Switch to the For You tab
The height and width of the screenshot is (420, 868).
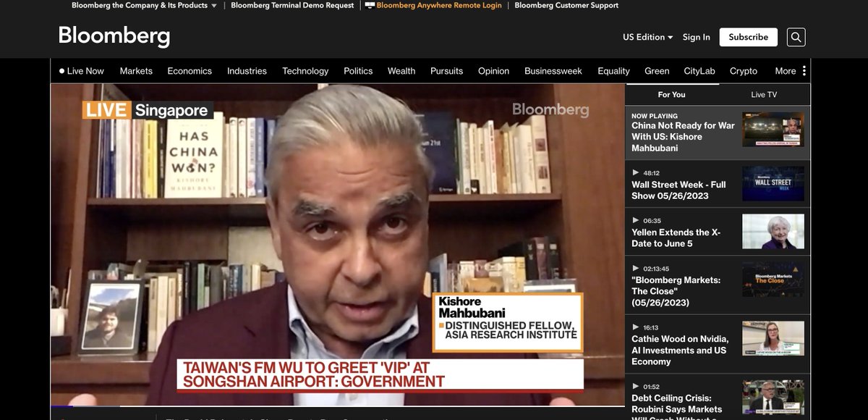point(671,95)
